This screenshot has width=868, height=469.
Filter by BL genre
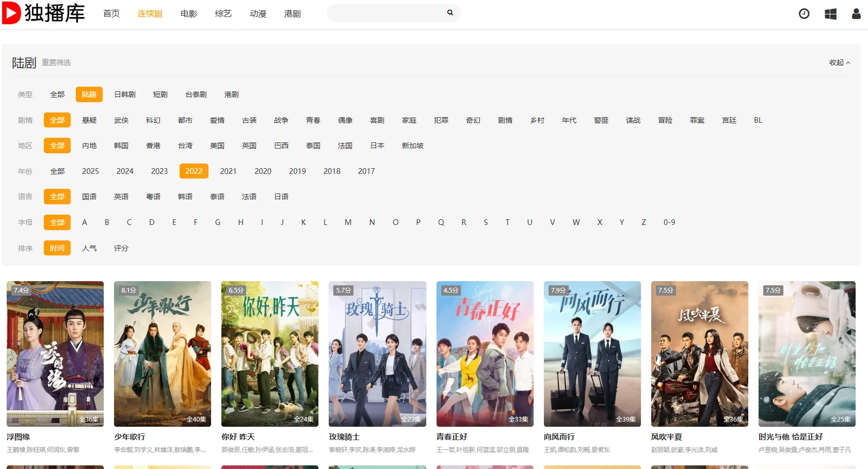(x=758, y=120)
